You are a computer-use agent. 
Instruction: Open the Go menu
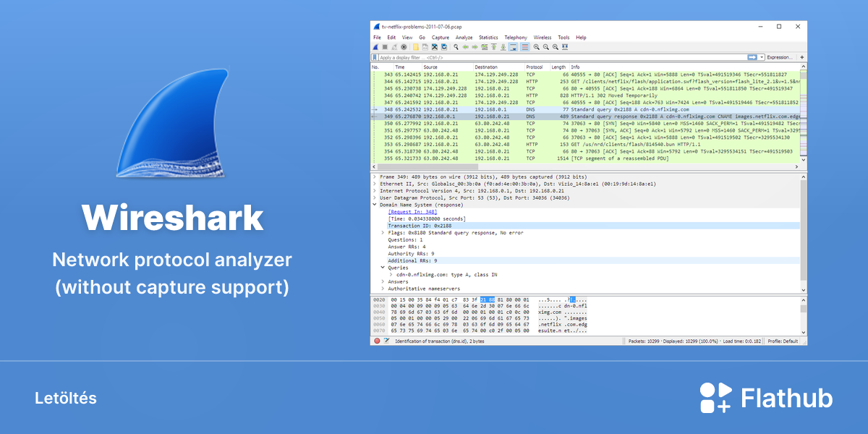(x=422, y=38)
